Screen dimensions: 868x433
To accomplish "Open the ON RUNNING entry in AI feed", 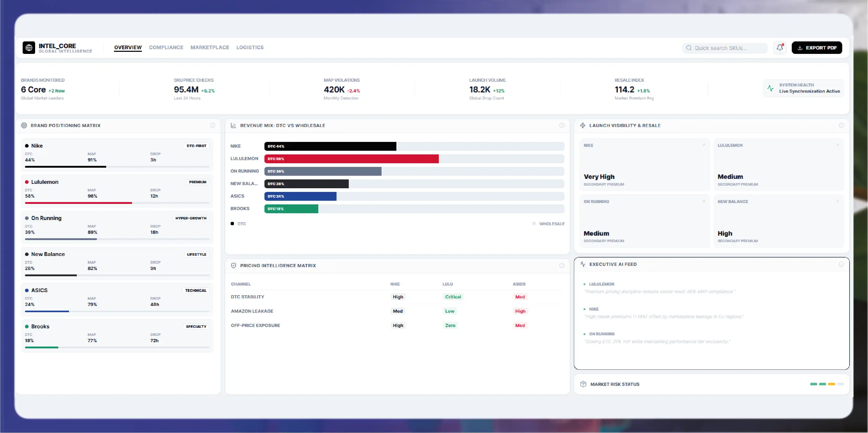I will pyautogui.click(x=602, y=334).
